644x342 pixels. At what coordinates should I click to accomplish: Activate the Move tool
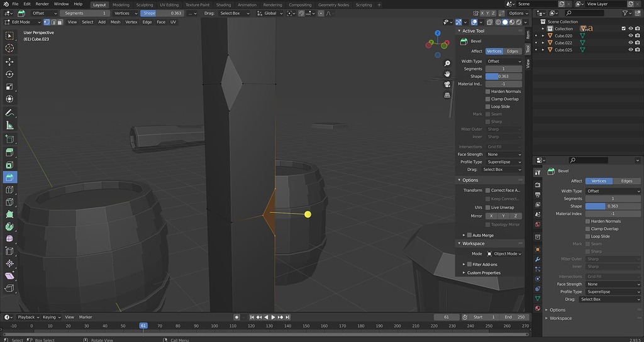tap(9, 62)
